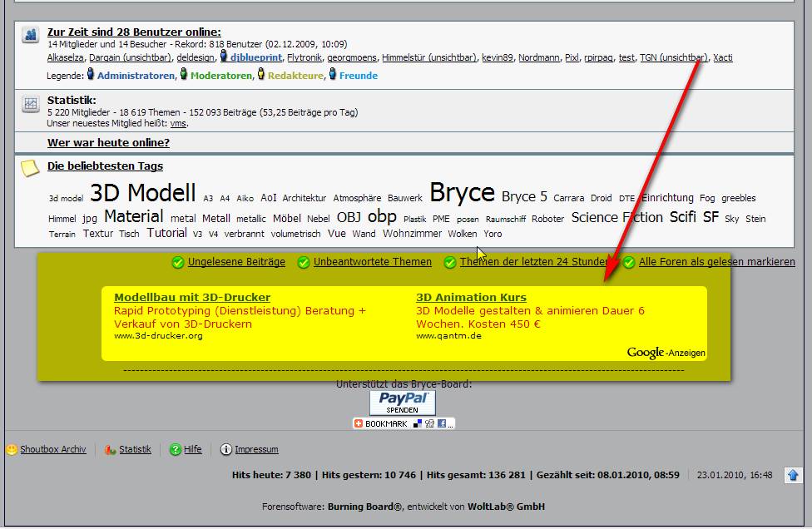Click the yellow tags note icon
Viewport: 812px width, 529px height.
coord(30,168)
